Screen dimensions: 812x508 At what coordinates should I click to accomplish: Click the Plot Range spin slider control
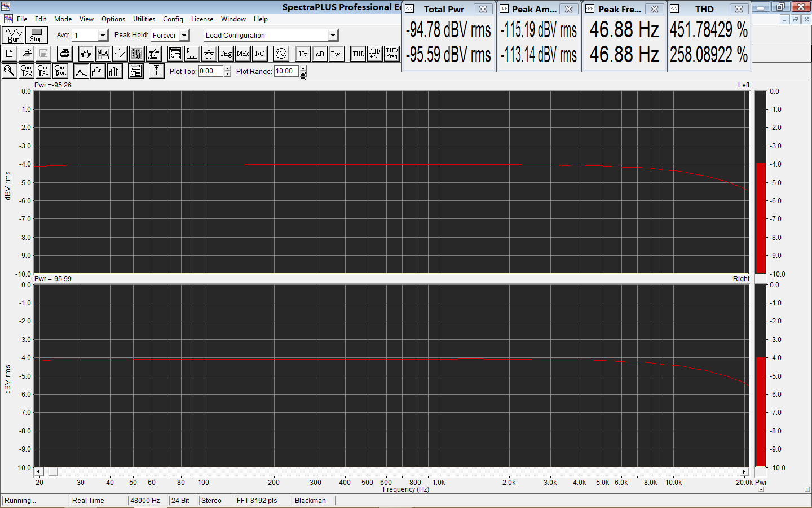pyautogui.click(x=303, y=72)
